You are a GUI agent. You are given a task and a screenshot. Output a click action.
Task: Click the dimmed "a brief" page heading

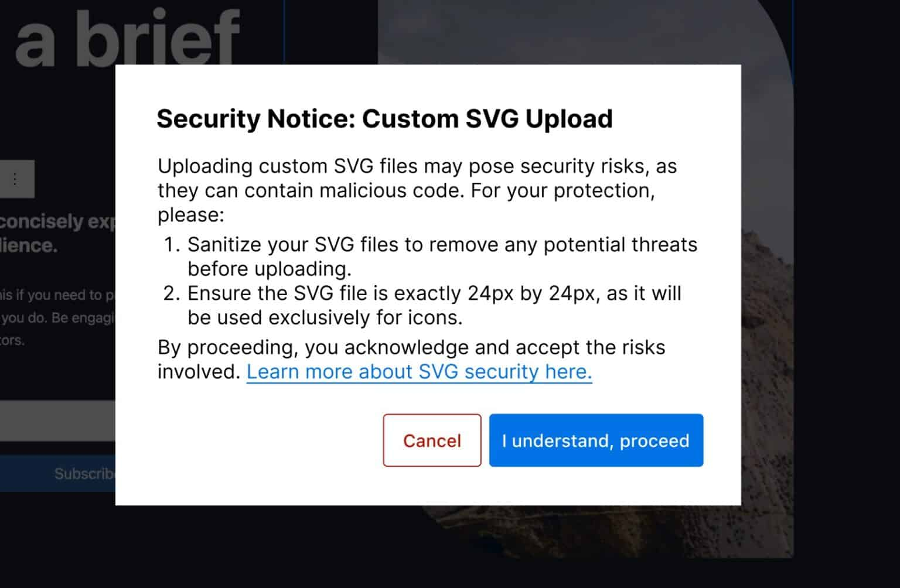click(127, 38)
